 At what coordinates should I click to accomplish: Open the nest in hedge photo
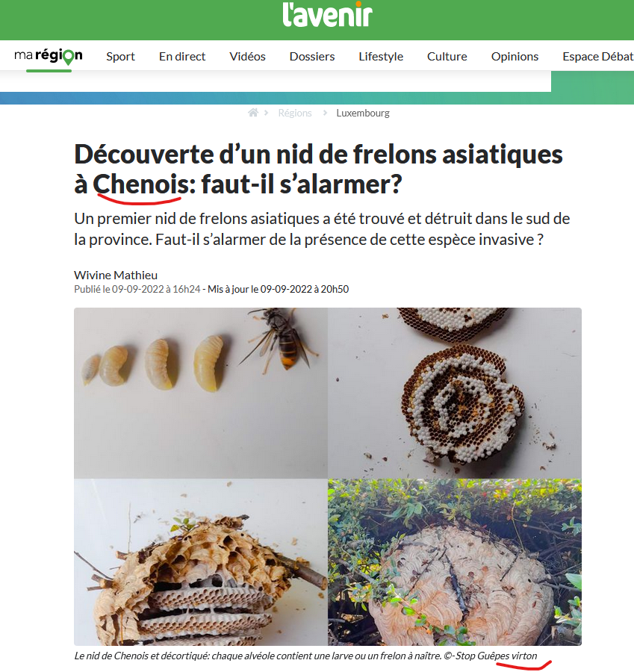(x=455, y=562)
